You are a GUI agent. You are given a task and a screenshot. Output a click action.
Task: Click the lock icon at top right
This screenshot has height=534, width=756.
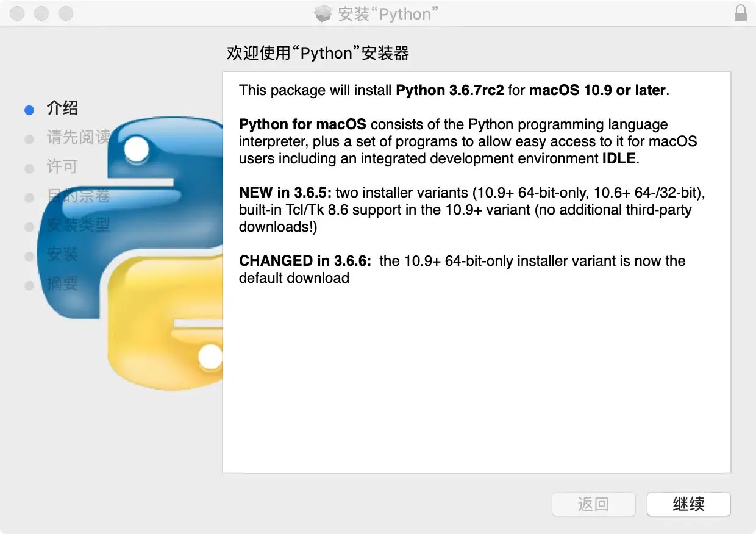pyautogui.click(x=741, y=12)
